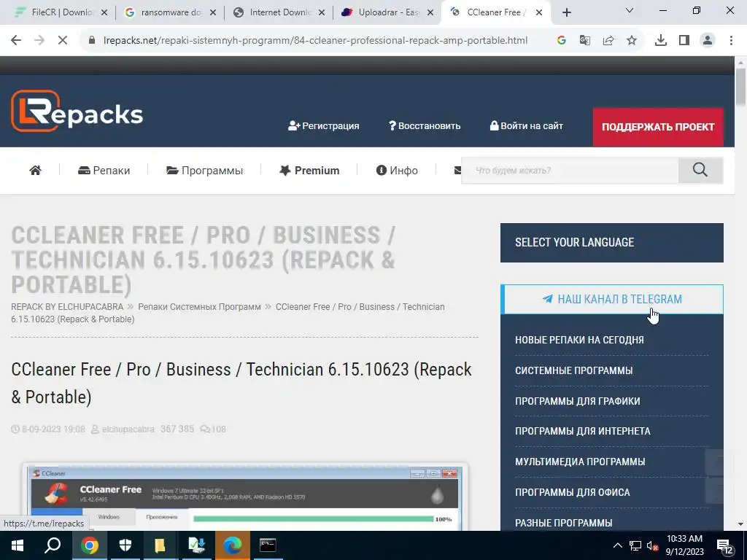The height and width of the screenshot is (560, 747).
Task: Open ПРОГРАММЫ ДЛЯ ГРАФИКИ category
Action: pyautogui.click(x=578, y=401)
